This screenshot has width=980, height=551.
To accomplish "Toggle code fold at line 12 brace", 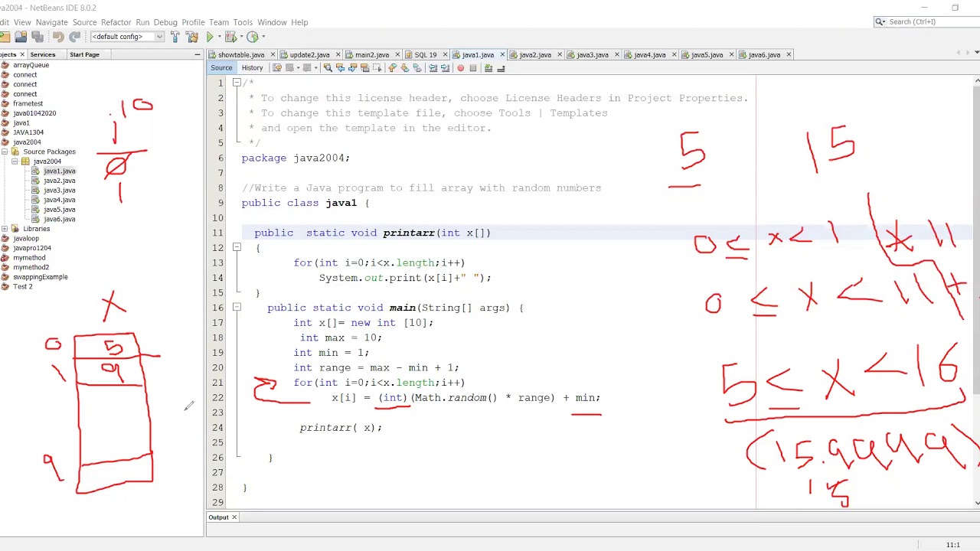I will (237, 247).
